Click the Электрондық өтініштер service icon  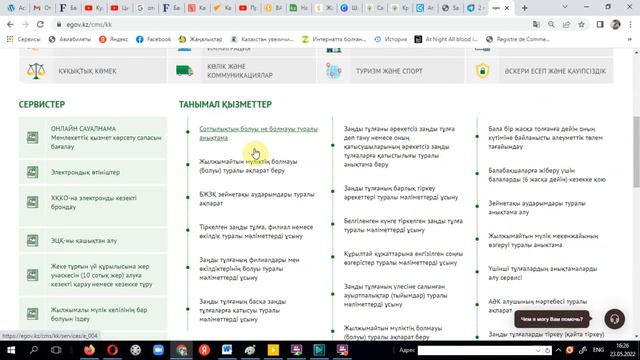coord(33,172)
